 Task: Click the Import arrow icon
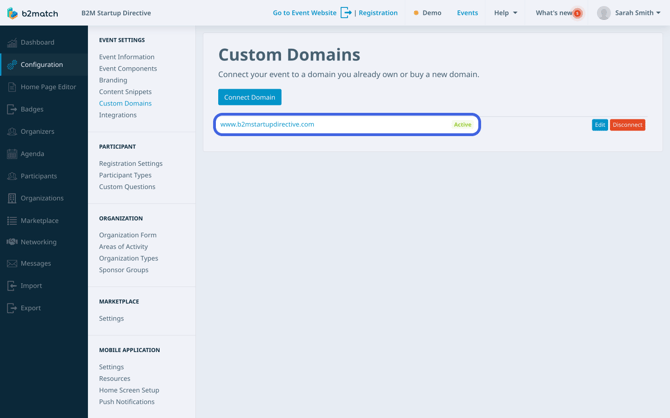click(12, 286)
